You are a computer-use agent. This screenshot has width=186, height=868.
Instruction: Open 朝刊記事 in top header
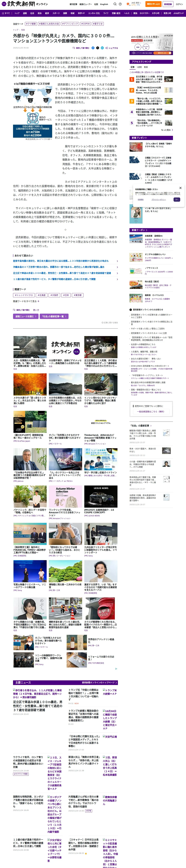[x=73, y=4]
